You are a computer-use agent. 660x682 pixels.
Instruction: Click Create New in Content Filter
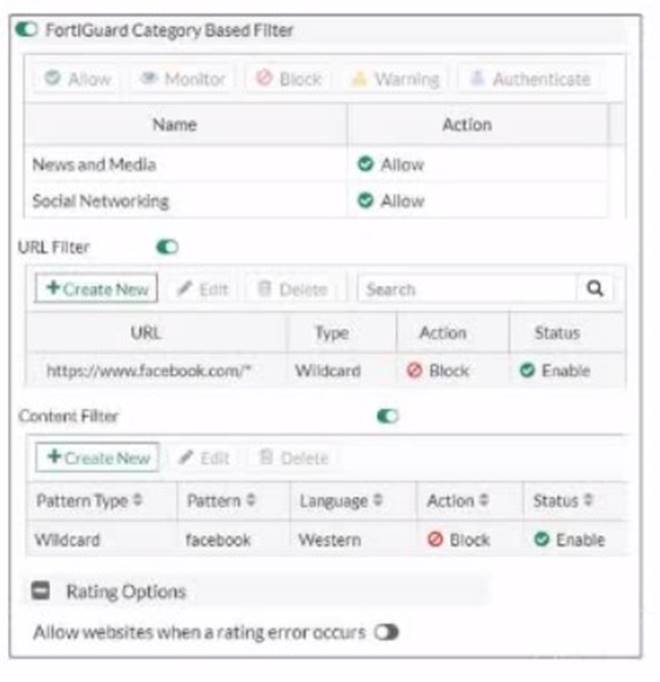coord(98,458)
